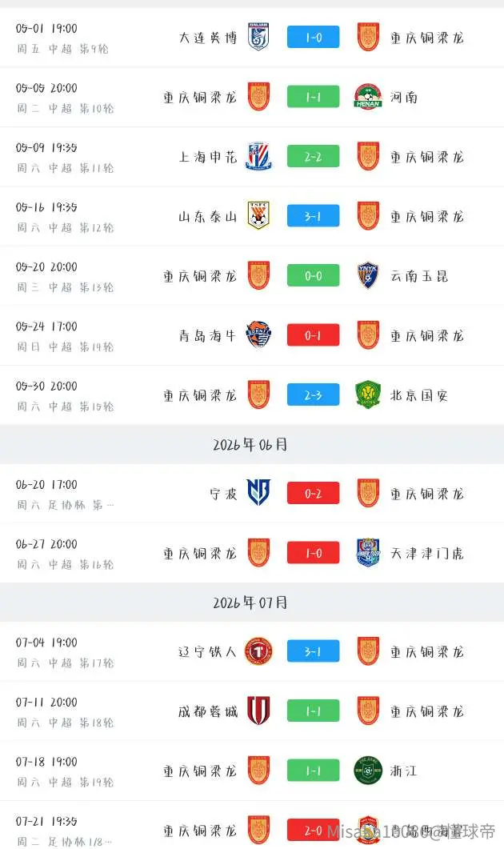Open the red 0-2 score against 宁波
The width and height of the screenshot is (504, 849).
(314, 493)
